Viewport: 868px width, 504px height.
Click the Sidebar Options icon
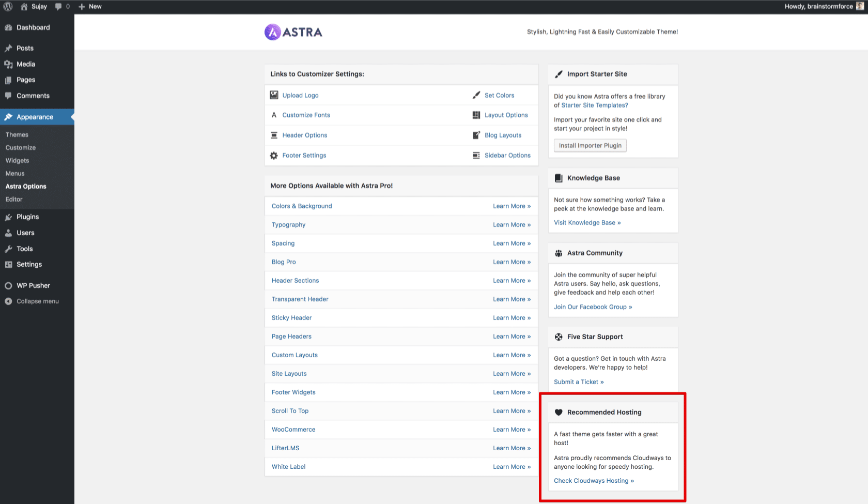pos(476,155)
